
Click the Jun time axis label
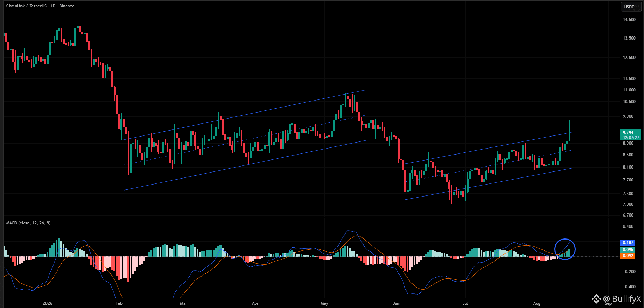[x=396, y=303]
